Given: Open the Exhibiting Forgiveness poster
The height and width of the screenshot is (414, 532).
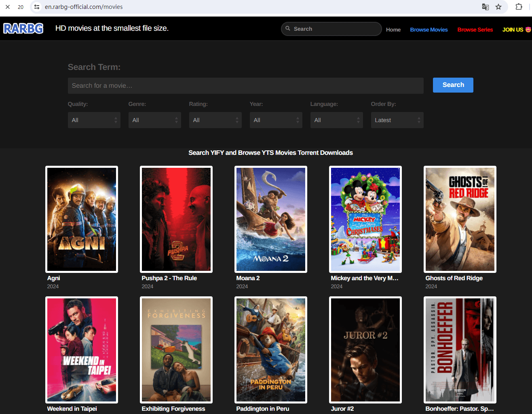Looking at the screenshot, I should pos(176,350).
